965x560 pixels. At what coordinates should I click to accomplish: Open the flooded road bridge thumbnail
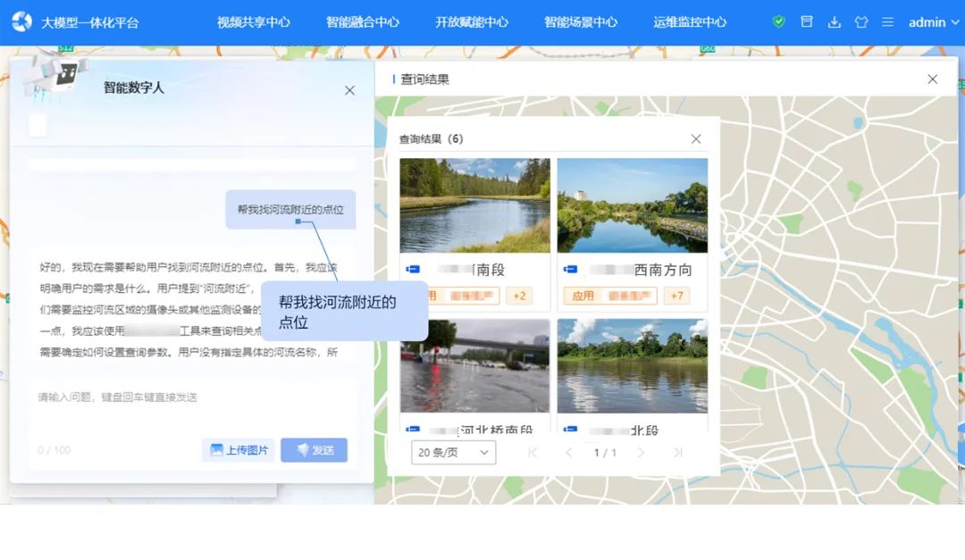click(x=474, y=366)
